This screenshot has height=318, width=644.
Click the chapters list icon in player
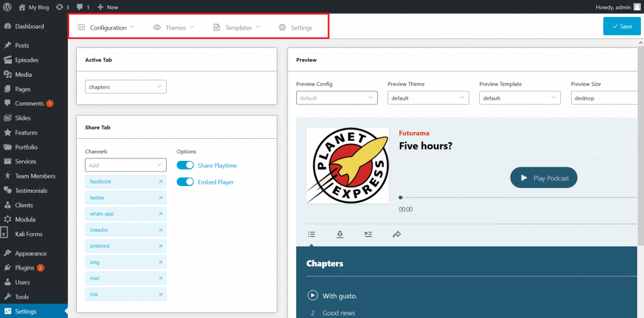pyautogui.click(x=311, y=234)
